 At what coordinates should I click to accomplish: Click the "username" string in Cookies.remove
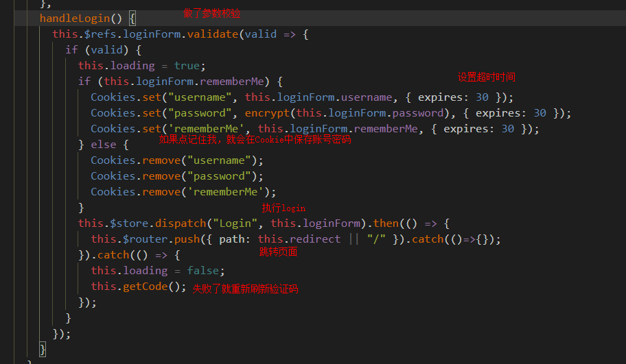tap(219, 160)
